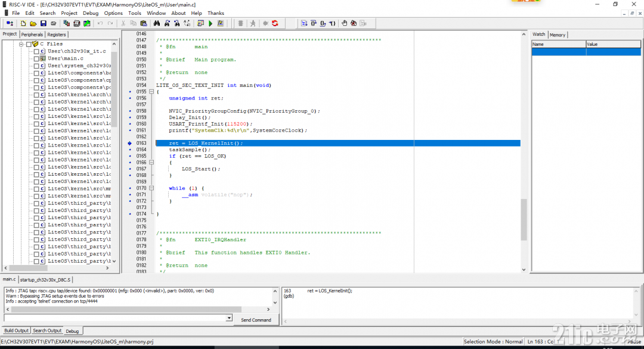Click the Send Command button
644x349 pixels.
click(x=256, y=320)
